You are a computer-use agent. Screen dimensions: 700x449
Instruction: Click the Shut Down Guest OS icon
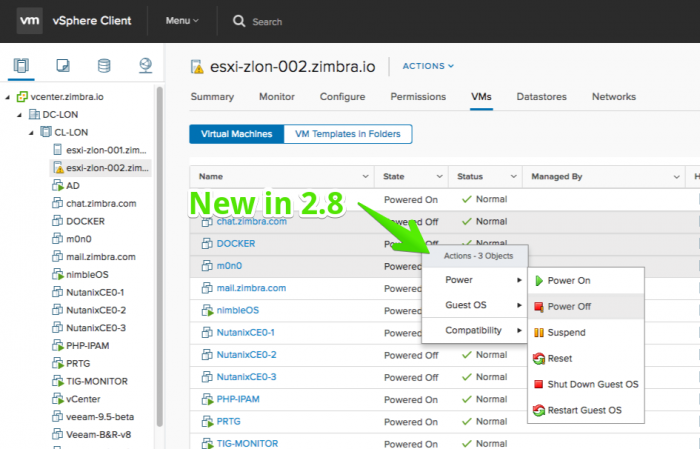coord(539,384)
